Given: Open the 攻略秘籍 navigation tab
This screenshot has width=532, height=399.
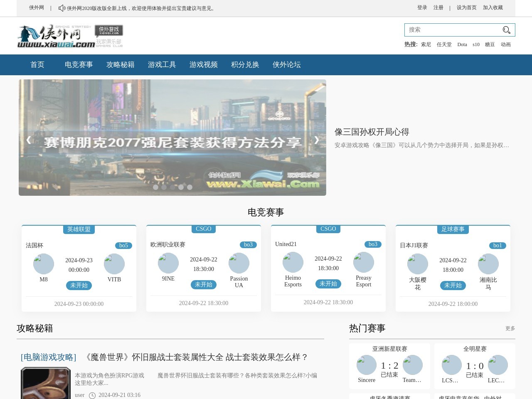Looking at the screenshot, I should tap(121, 65).
